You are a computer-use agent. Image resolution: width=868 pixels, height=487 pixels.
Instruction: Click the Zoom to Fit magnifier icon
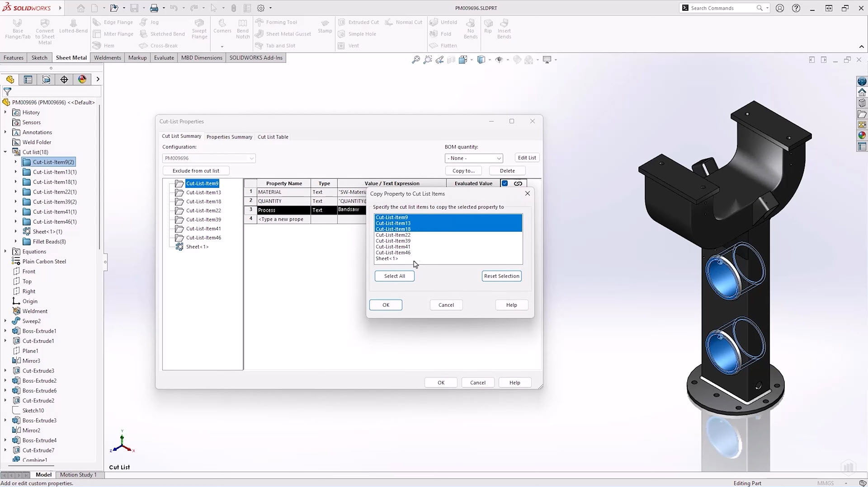point(415,60)
